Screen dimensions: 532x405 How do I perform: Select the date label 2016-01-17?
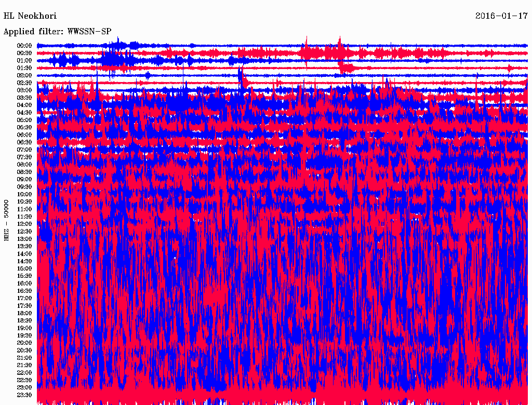coord(501,16)
